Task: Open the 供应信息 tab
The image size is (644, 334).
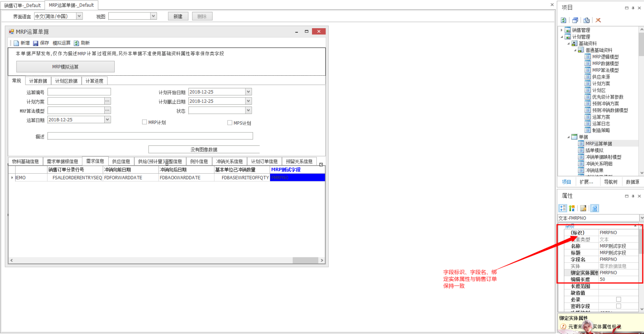Action: pos(121,162)
